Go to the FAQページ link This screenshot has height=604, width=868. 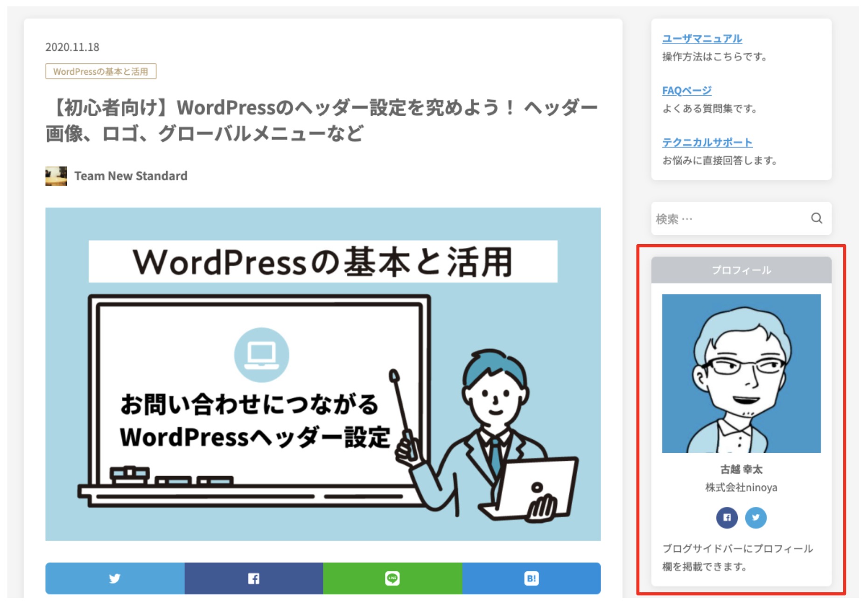coord(686,90)
